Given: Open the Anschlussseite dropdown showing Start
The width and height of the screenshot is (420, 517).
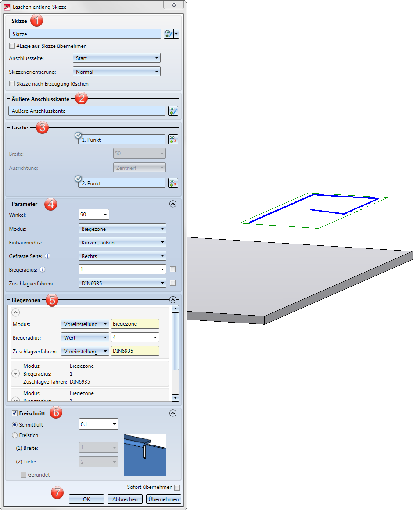Looking at the screenshot, I should (116, 58).
